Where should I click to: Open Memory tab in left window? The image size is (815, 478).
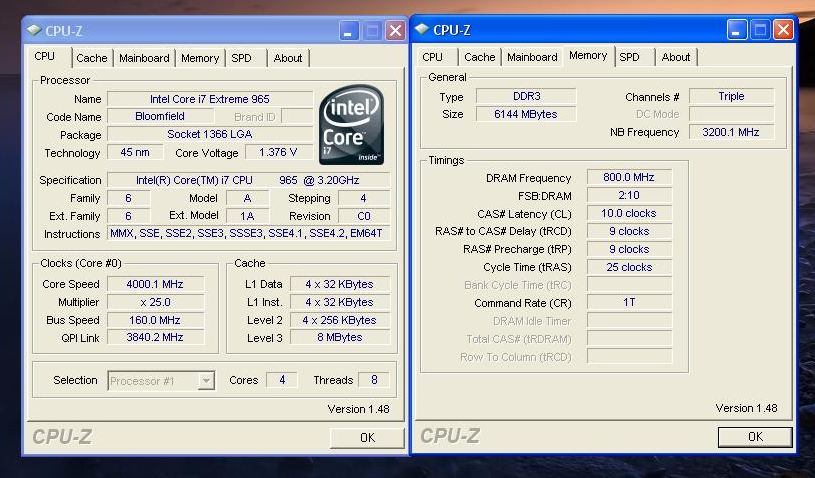200,58
